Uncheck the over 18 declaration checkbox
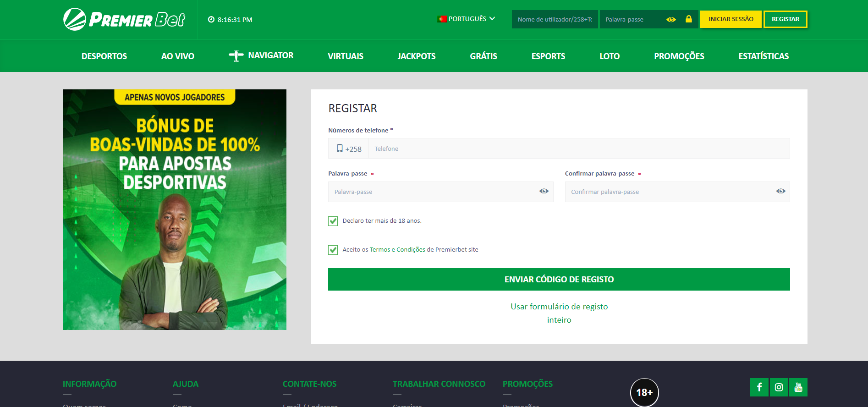 pyautogui.click(x=333, y=221)
